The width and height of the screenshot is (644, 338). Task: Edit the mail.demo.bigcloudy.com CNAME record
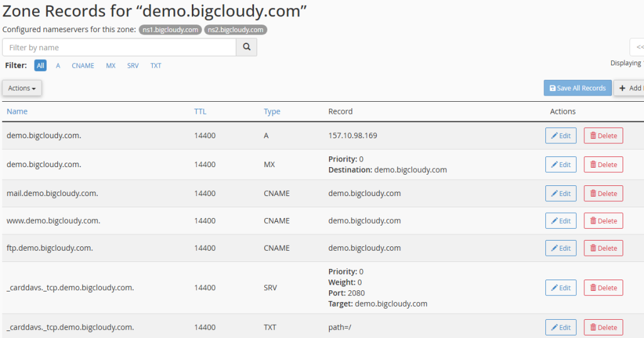point(560,194)
